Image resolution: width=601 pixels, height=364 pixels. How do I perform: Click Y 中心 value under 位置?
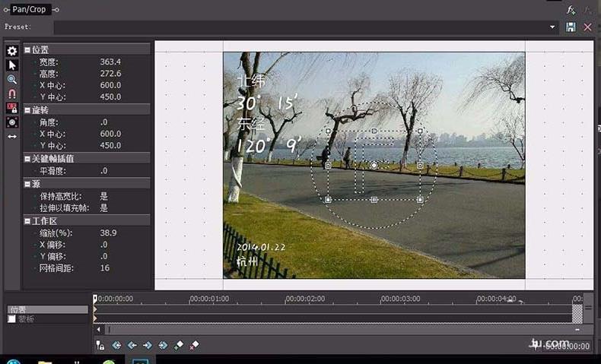110,97
